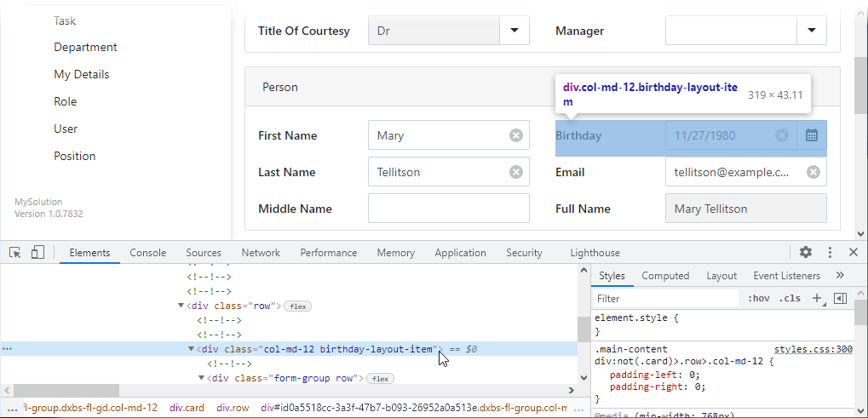Toggle the device toolbar icon
The width and height of the screenshot is (868, 418).
point(37,253)
